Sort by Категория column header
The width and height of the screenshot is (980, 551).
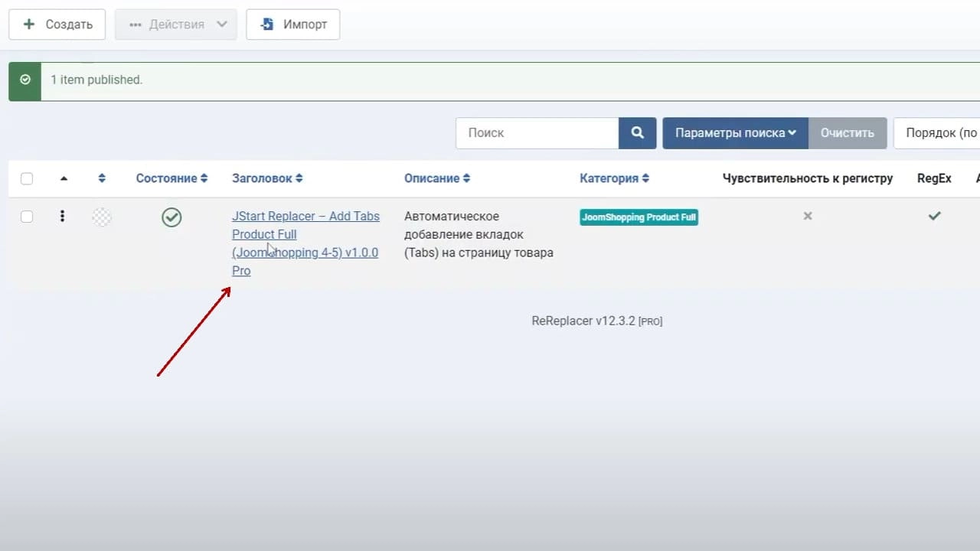615,178
